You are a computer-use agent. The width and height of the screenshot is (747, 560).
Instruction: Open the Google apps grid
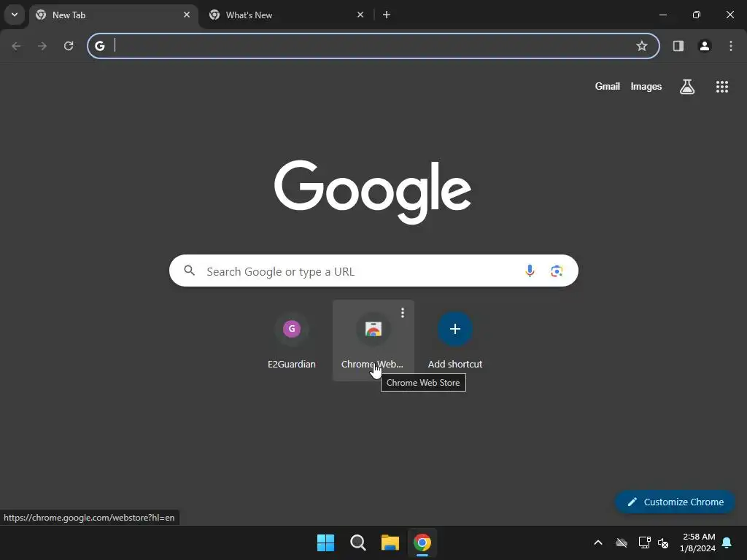[722, 87]
